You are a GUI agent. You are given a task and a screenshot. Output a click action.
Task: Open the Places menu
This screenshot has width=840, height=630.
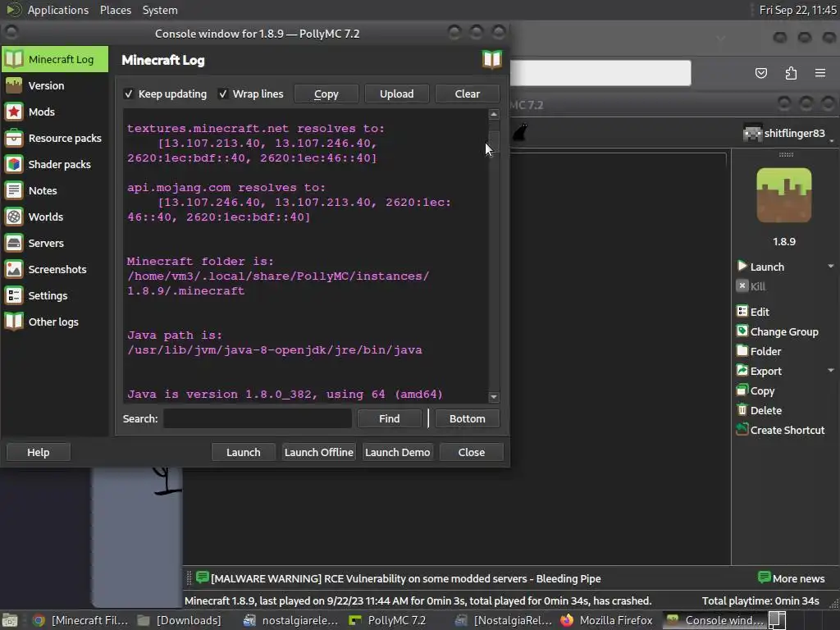(115, 10)
